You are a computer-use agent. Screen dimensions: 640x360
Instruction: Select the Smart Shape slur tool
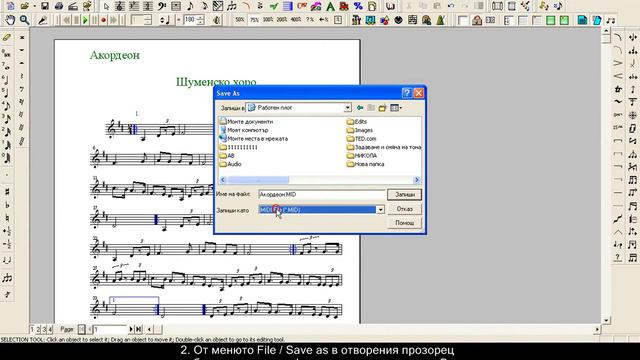(246, 6)
